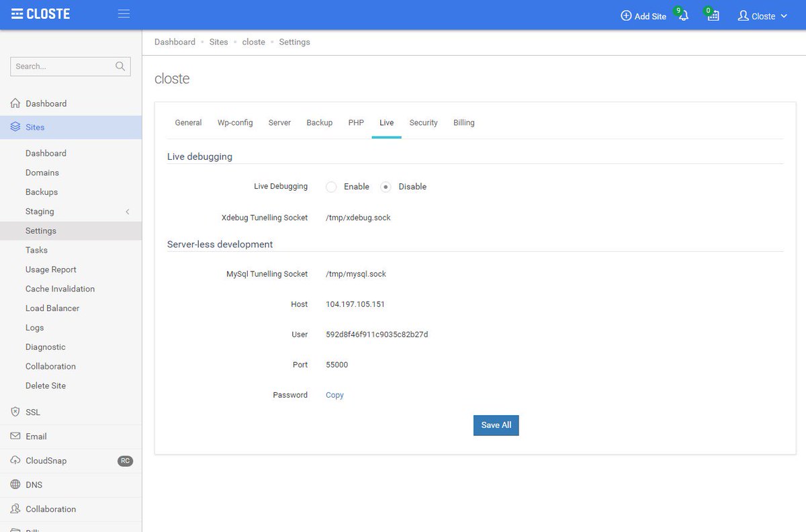Click the /tmp/mysql.sock value
806x532 pixels.
tap(356, 274)
